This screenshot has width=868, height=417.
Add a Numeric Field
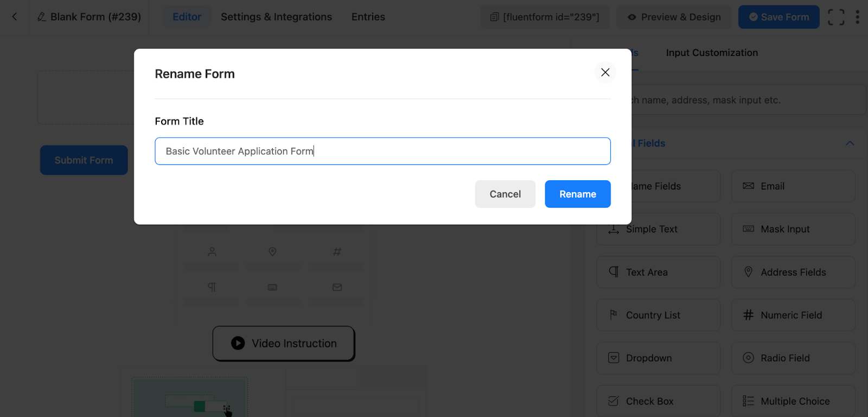[793, 315]
